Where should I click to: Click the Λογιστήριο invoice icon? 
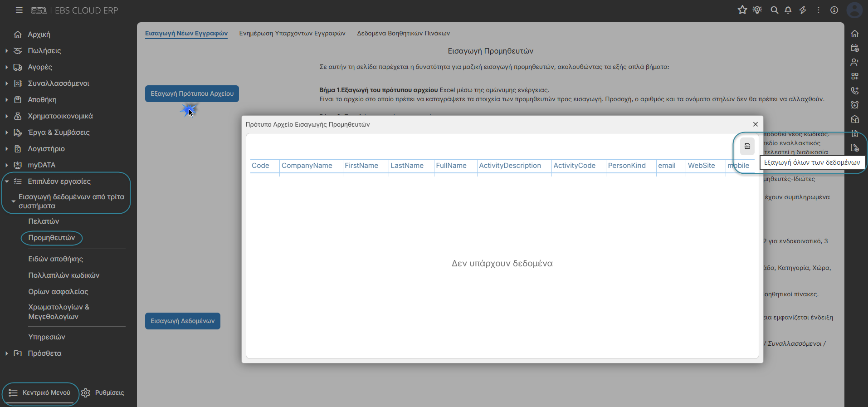pyautogui.click(x=18, y=149)
